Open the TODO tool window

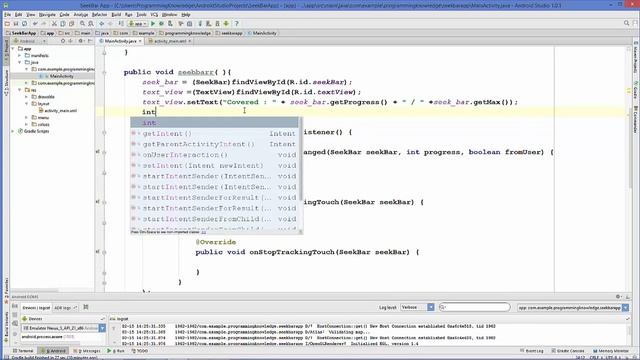click(140, 351)
